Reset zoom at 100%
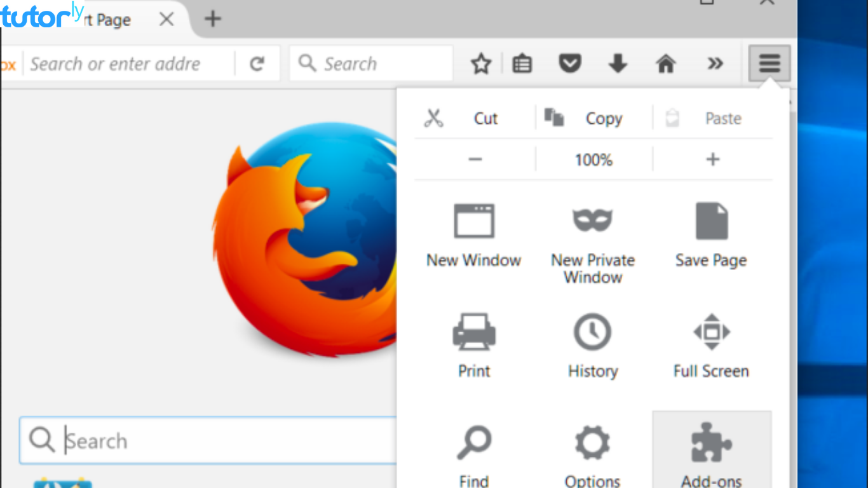This screenshot has width=868, height=488. pyautogui.click(x=593, y=159)
